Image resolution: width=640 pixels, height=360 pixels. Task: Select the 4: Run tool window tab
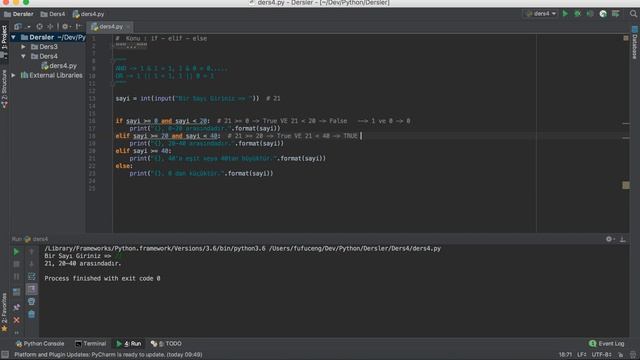129,344
